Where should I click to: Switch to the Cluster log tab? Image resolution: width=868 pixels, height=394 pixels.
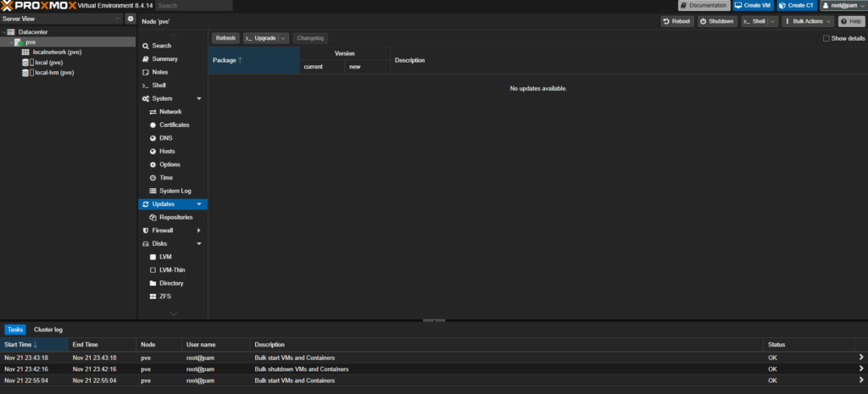(x=48, y=330)
